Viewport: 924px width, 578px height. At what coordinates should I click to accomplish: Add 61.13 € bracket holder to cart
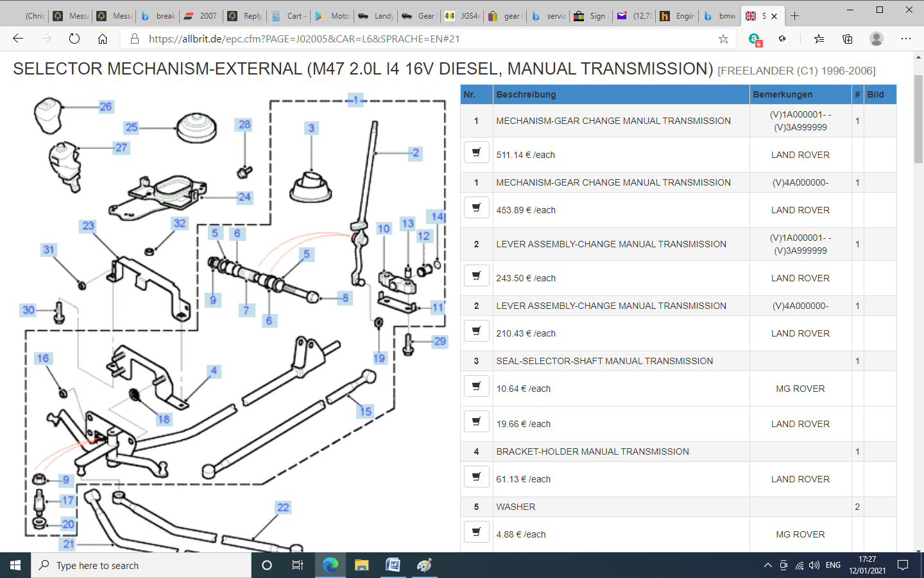tap(476, 477)
